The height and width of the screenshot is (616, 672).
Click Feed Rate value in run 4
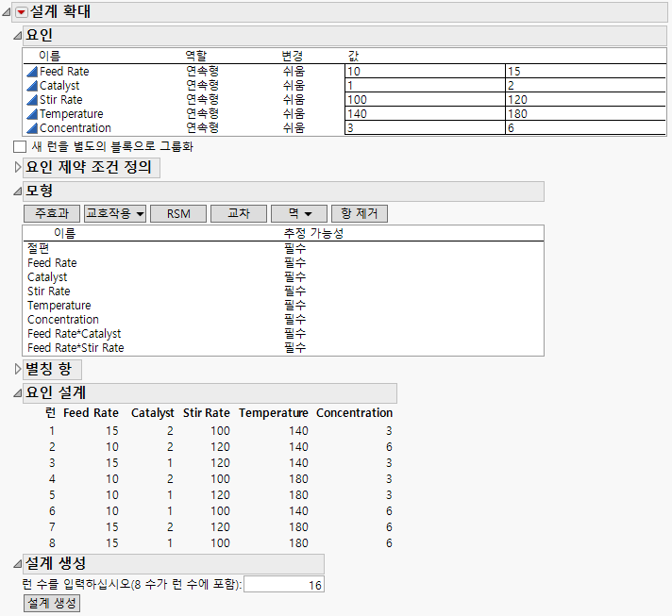click(x=112, y=479)
